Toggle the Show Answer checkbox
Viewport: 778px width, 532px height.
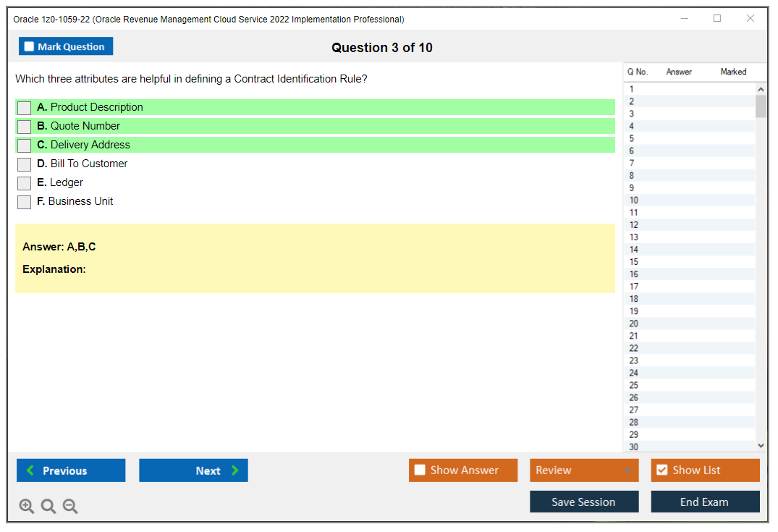click(x=420, y=470)
